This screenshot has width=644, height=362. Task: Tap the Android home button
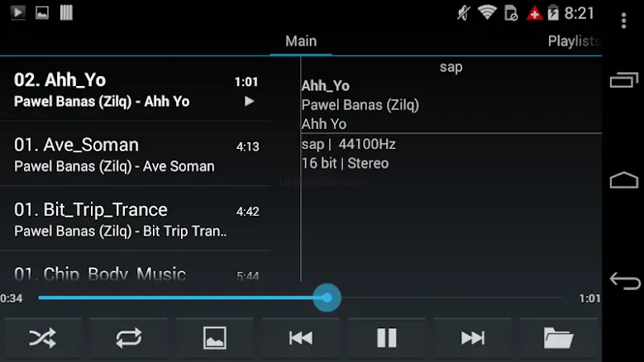pos(624,180)
